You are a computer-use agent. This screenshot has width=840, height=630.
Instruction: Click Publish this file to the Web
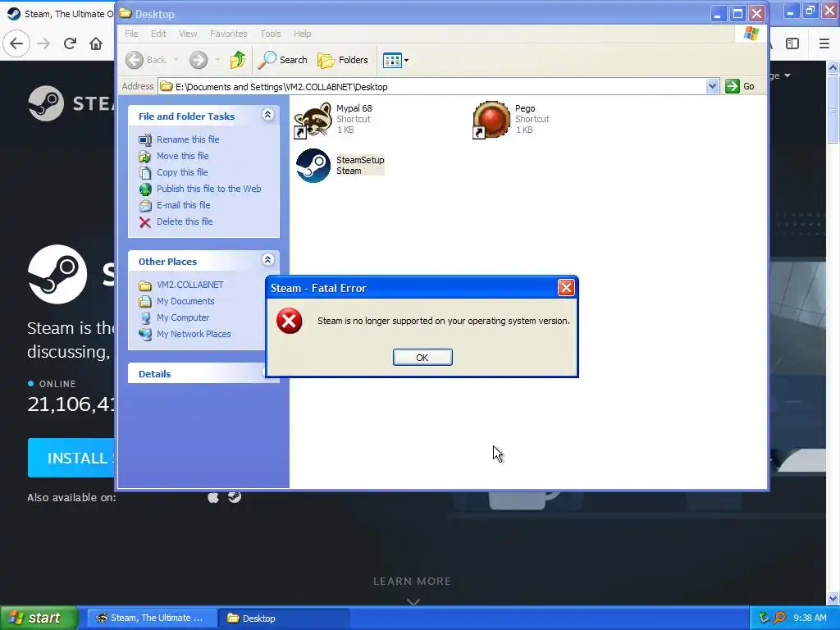[209, 189]
